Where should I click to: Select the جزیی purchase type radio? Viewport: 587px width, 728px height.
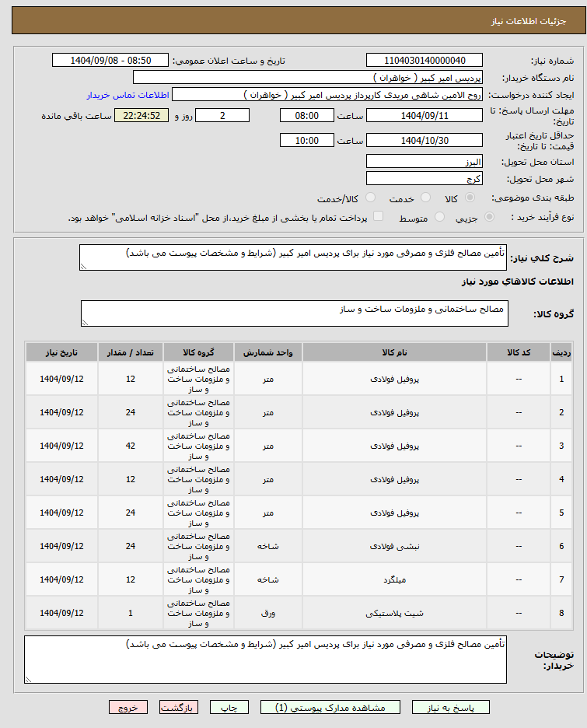pyautogui.click(x=490, y=217)
